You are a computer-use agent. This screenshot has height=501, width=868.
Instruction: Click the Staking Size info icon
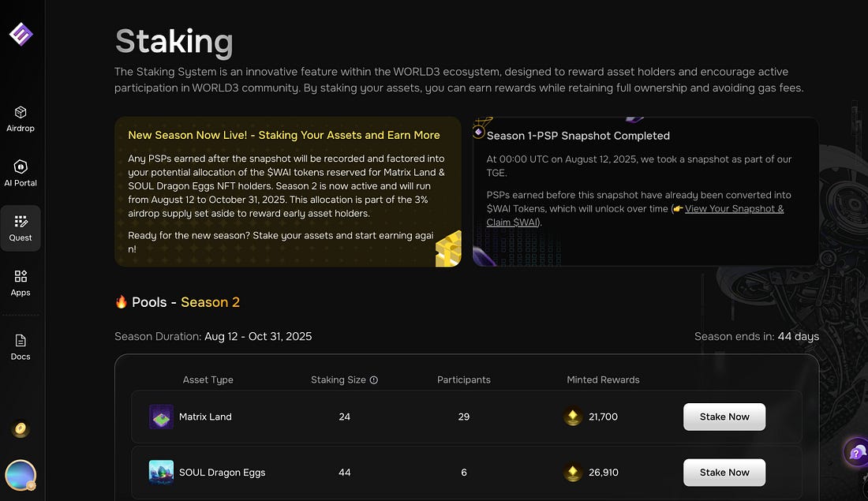point(374,380)
